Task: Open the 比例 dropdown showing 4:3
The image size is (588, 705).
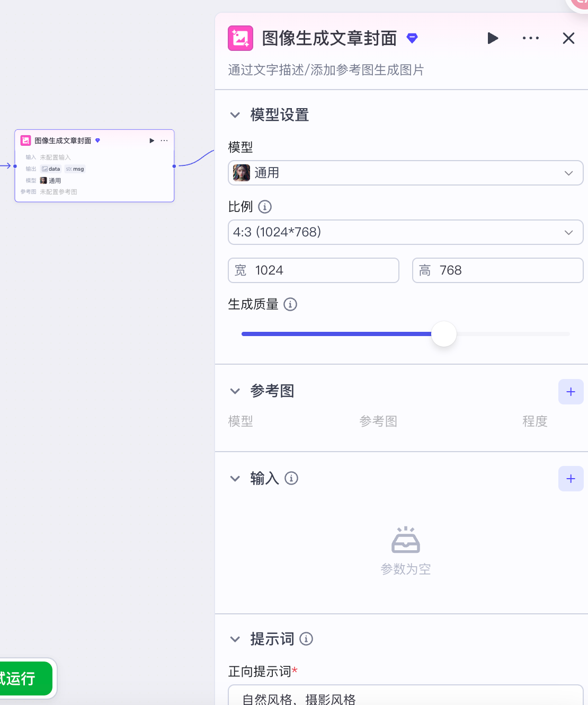Action: coord(405,232)
